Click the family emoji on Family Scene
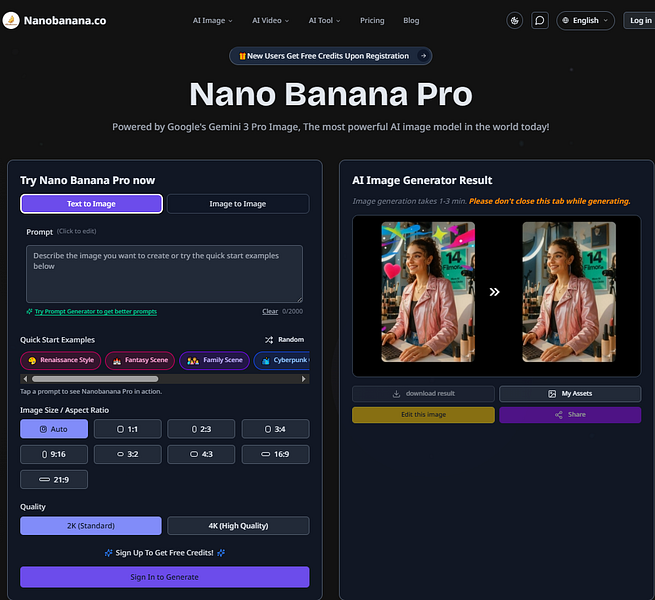Viewport: 655px width, 600px height. (193, 360)
